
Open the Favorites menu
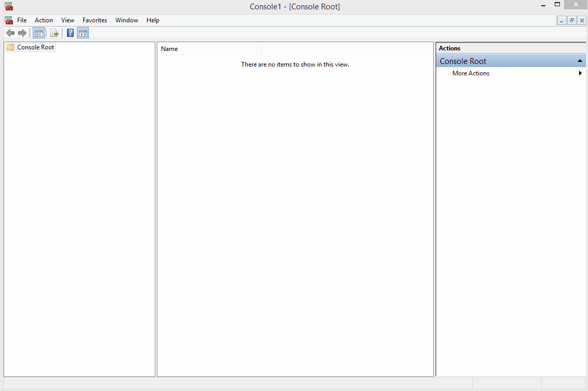pyautogui.click(x=95, y=20)
